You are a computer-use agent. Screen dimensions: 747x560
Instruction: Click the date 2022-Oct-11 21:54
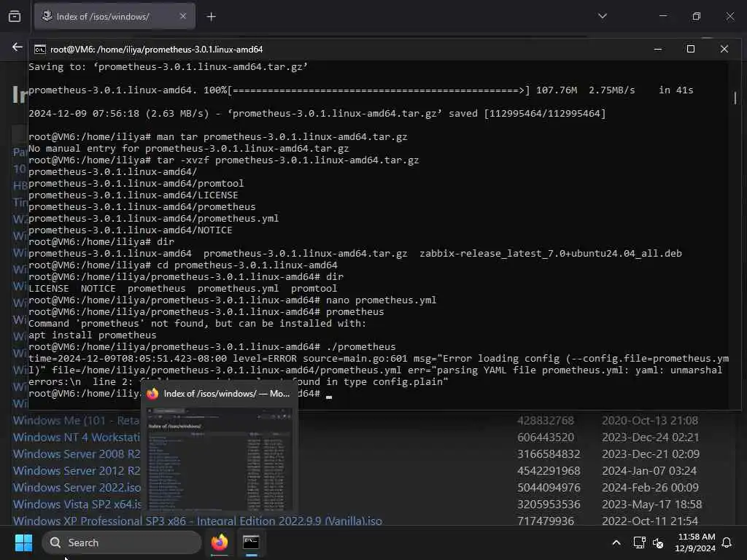650,521
